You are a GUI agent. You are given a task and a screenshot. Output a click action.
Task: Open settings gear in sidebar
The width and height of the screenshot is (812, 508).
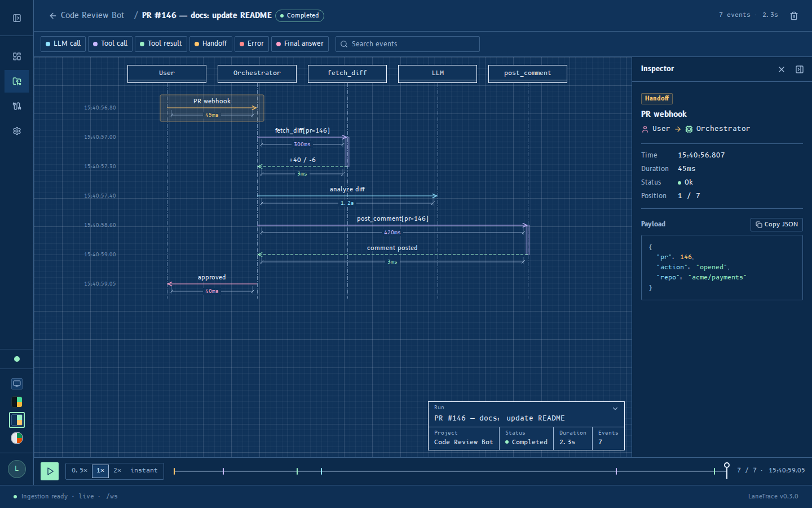tap(17, 131)
